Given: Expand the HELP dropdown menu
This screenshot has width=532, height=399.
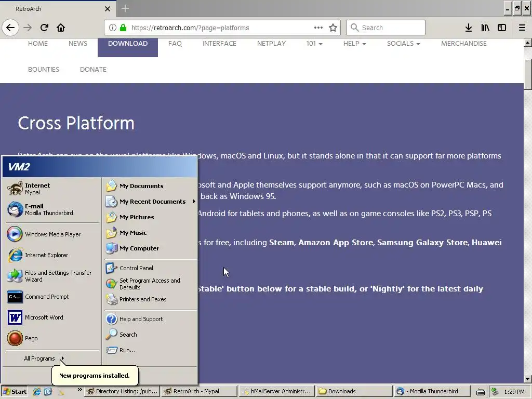Looking at the screenshot, I should [354, 44].
